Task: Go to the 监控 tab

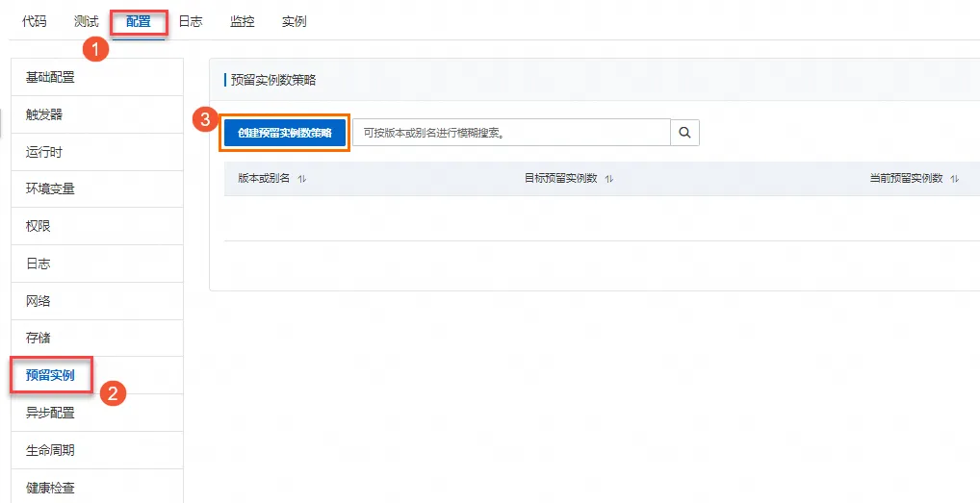Action: coord(242,22)
